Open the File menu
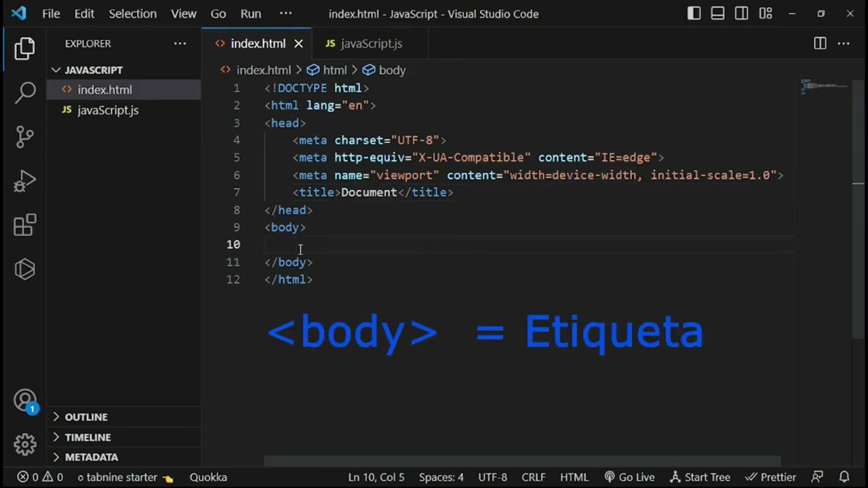The image size is (868, 488). [x=51, y=14]
